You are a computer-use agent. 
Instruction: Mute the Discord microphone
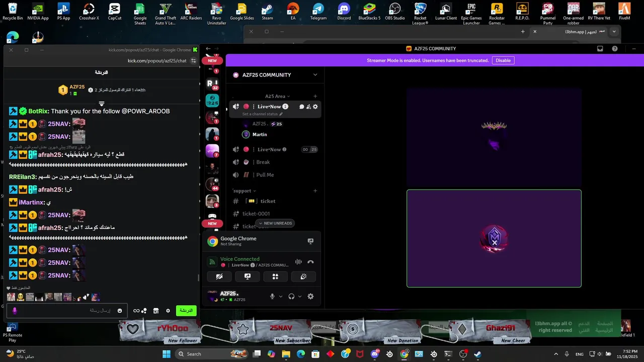(272, 297)
